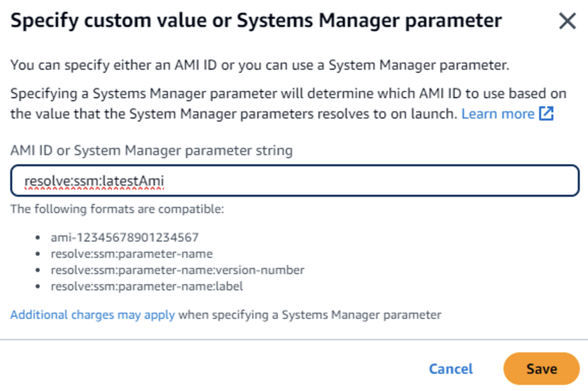Confirm the Systems Manager parameter with Save
The image size is (588, 391).
click(x=540, y=369)
